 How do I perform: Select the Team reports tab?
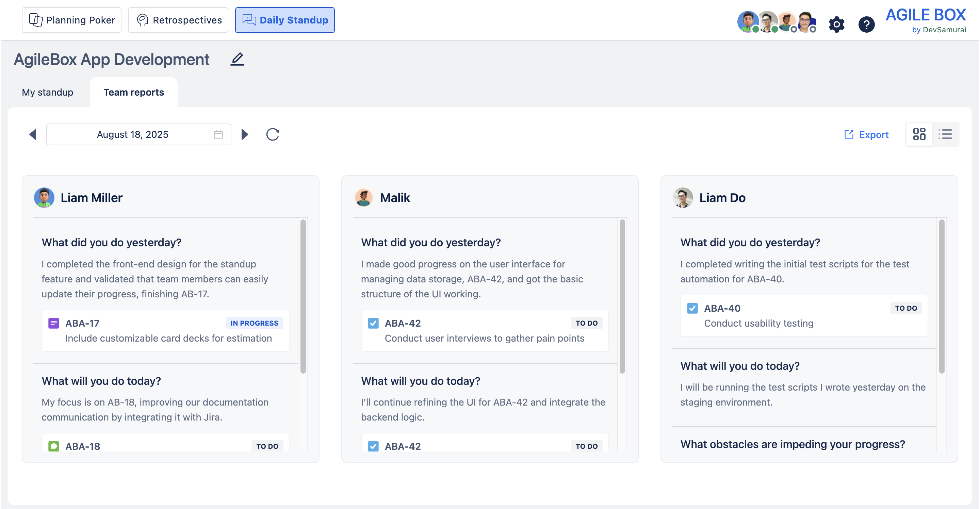tap(133, 93)
